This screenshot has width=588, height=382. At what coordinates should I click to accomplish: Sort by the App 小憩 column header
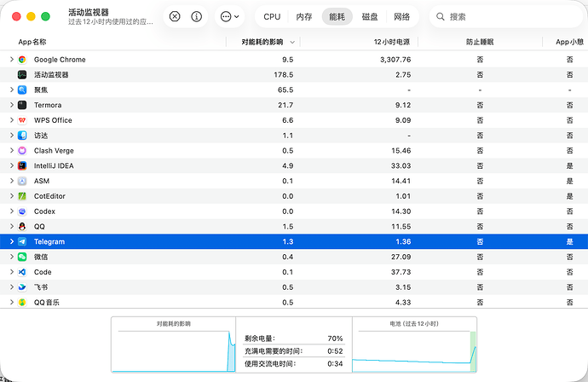tap(569, 42)
